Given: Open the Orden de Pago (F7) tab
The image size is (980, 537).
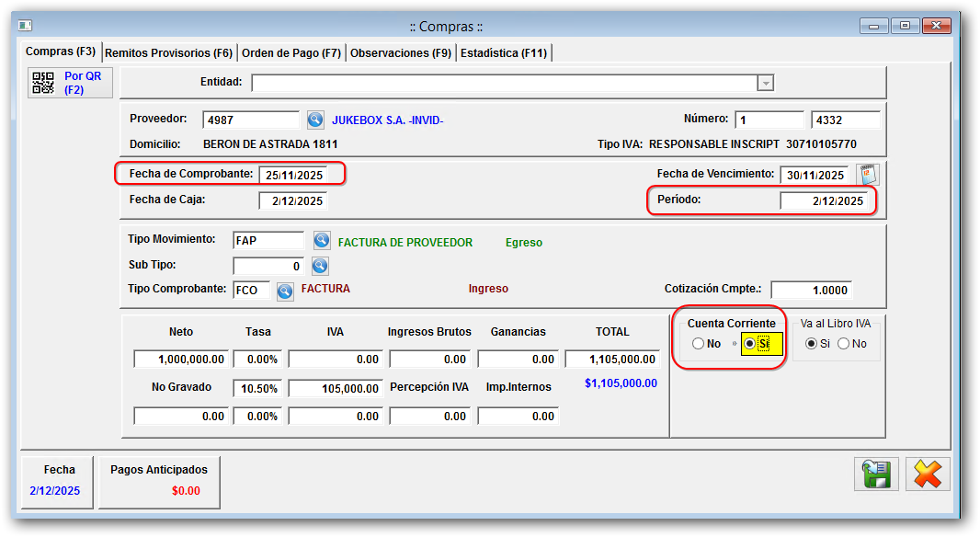Looking at the screenshot, I should [291, 52].
